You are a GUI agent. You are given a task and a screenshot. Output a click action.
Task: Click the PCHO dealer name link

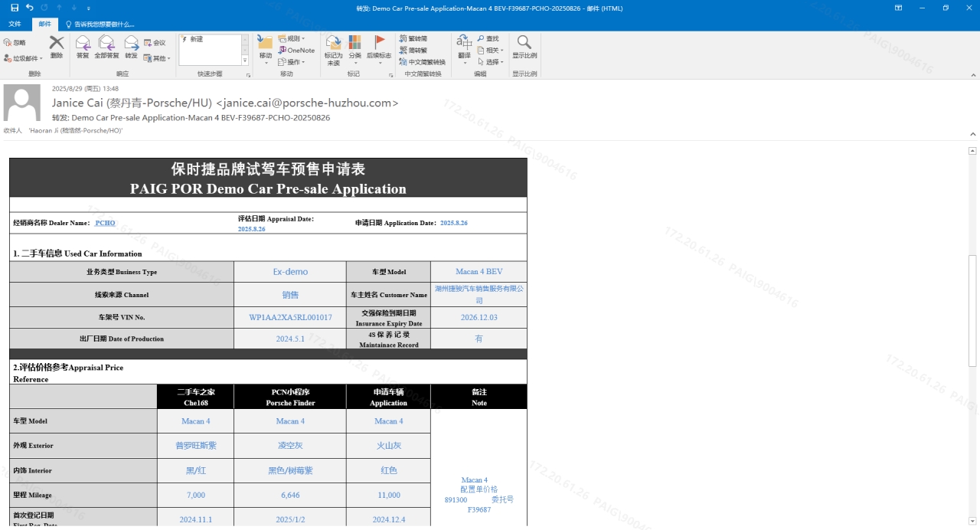tap(105, 223)
